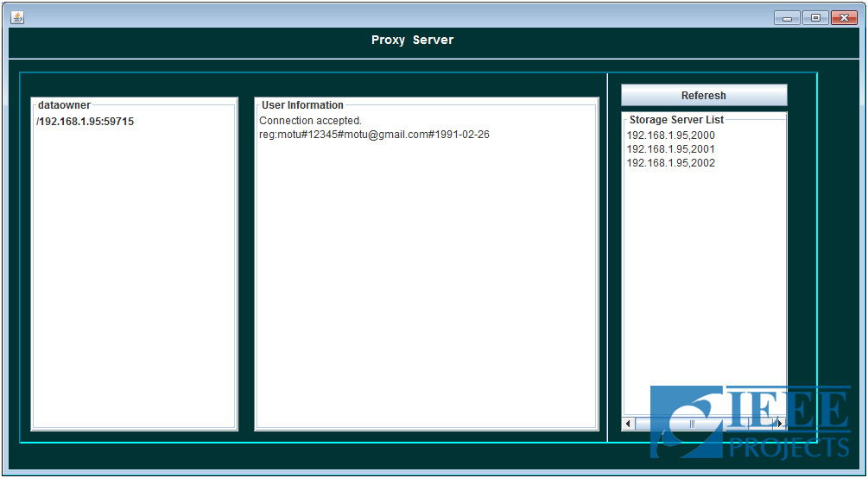Click the reg:motu registration log line
This screenshot has width=868, height=478.
pos(374,135)
